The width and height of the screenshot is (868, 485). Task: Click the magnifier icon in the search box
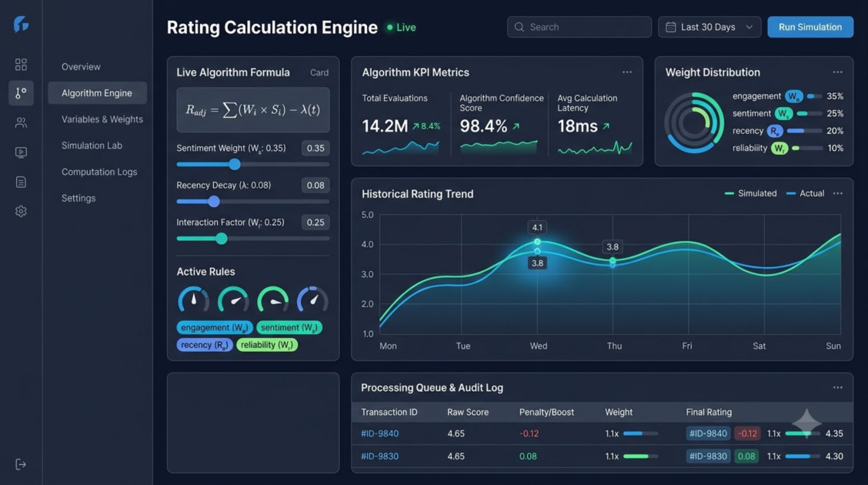(519, 27)
